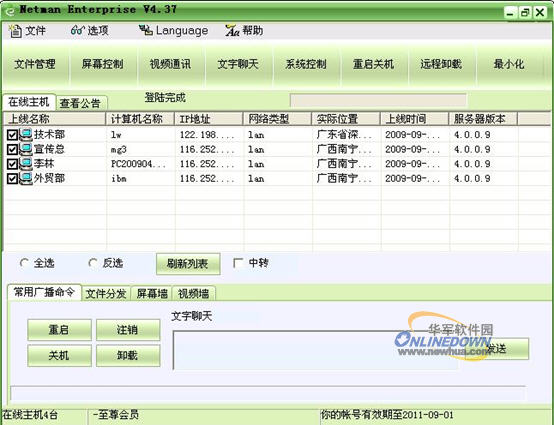
Task: Click the empty field beside 登陆完成
Action: pyautogui.click(x=378, y=100)
